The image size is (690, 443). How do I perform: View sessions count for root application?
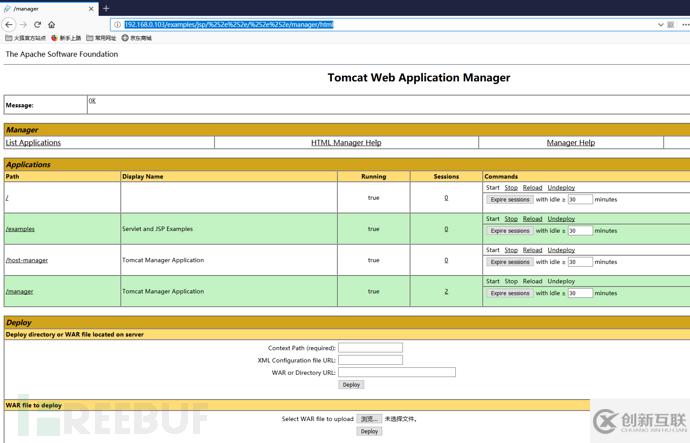[446, 198]
